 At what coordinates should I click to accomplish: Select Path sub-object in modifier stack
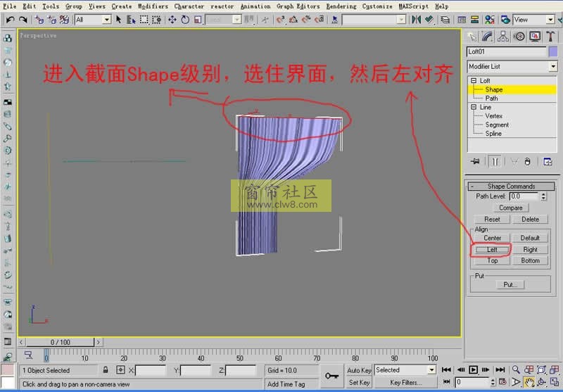point(491,99)
